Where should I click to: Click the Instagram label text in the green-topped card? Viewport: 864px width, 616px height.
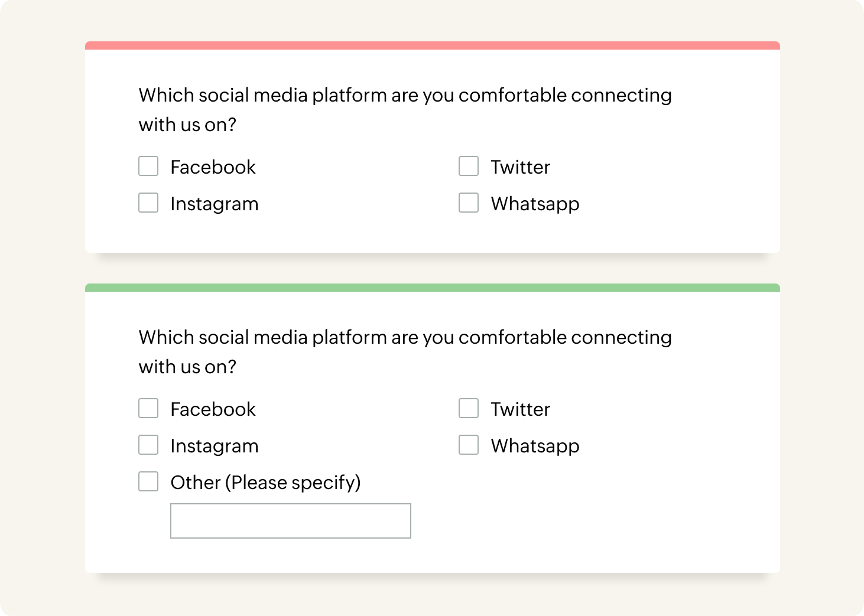(214, 446)
